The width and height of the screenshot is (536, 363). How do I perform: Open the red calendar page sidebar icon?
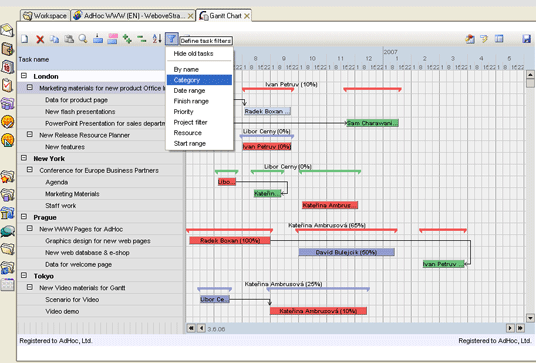click(x=8, y=66)
